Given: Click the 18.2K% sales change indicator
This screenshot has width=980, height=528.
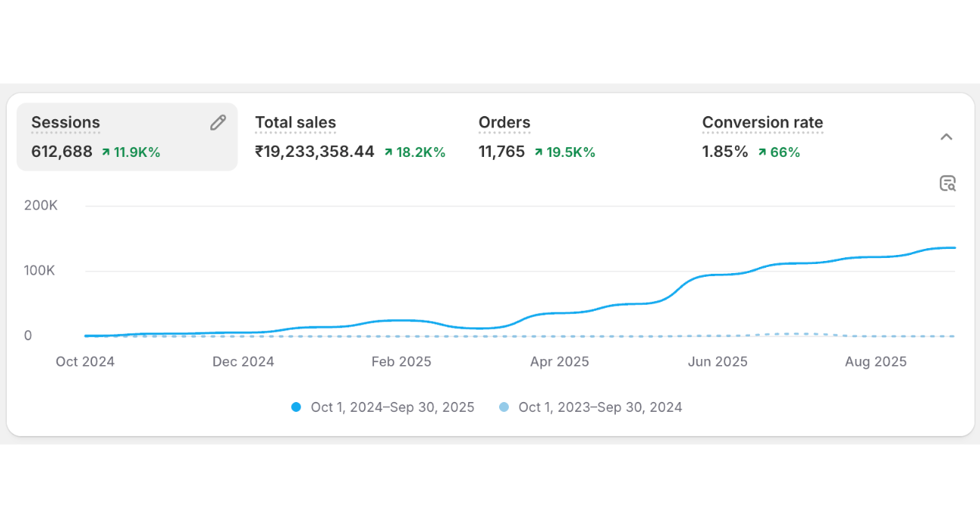Looking at the screenshot, I should tap(415, 152).
